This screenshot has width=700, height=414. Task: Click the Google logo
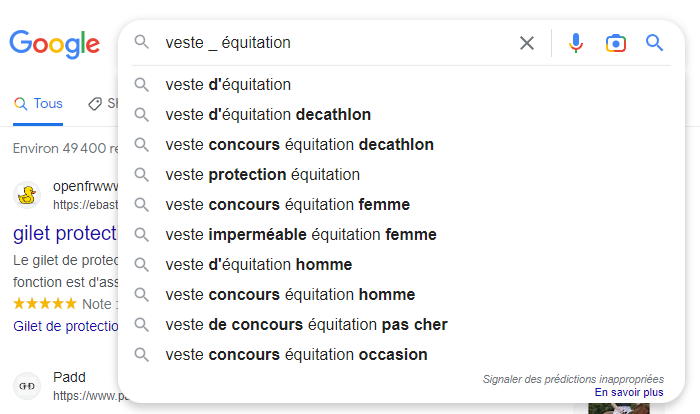54,44
